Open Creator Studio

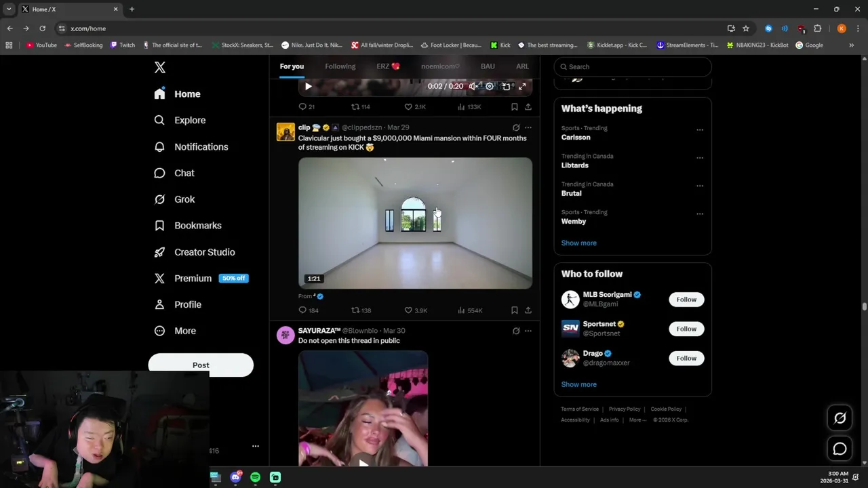pos(195,252)
